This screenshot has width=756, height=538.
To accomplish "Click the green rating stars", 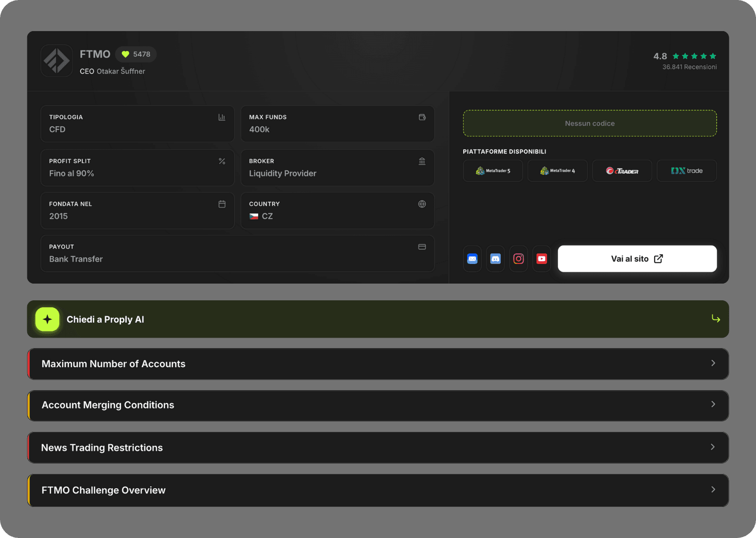I will [x=694, y=56].
